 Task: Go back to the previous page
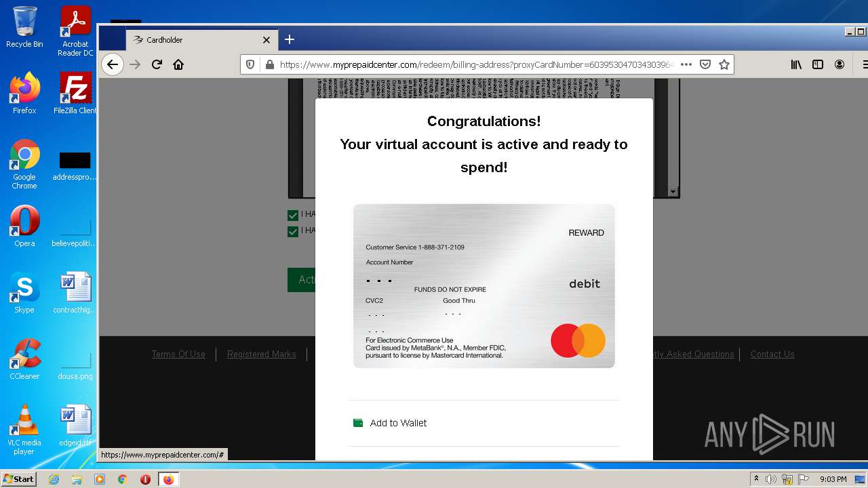[x=113, y=64]
